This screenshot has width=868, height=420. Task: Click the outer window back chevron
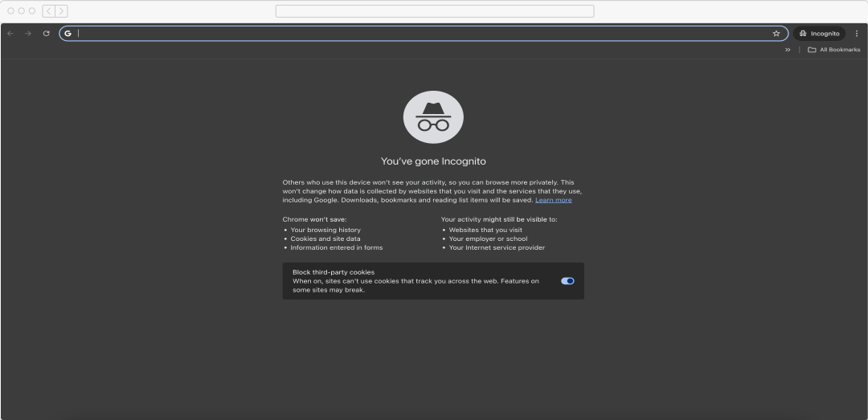(x=49, y=11)
